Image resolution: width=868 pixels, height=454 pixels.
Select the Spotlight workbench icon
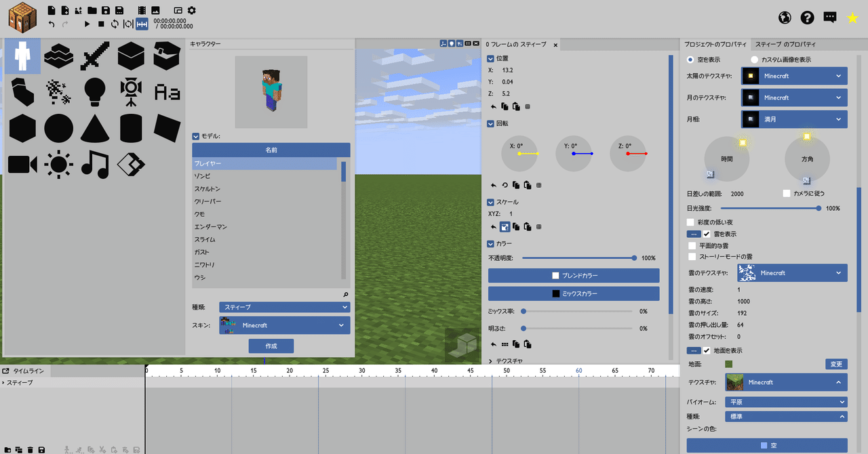tap(131, 91)
